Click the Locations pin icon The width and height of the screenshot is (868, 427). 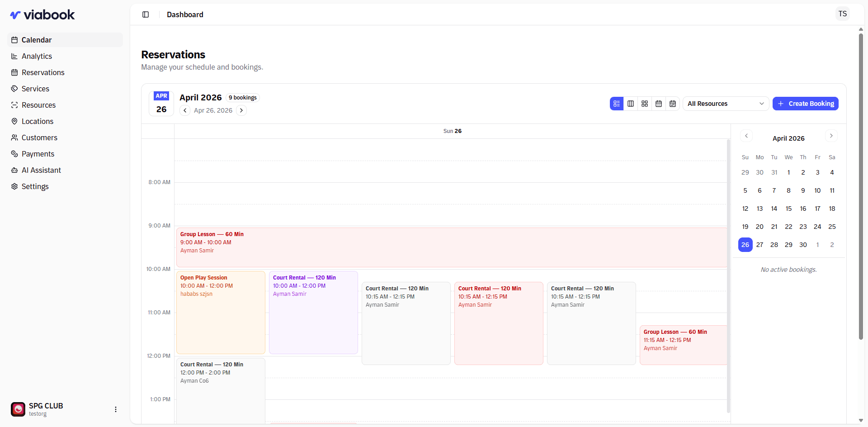pos(14,121)
